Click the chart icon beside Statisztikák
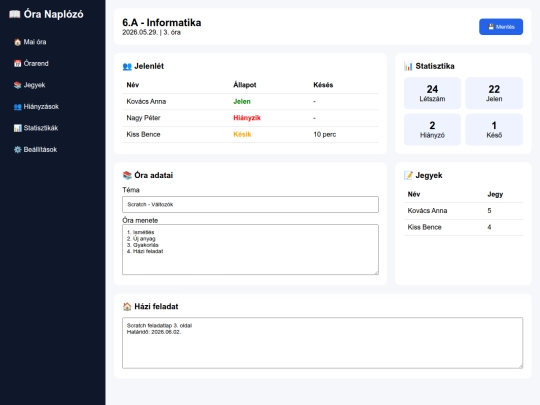The height and width of the screenshot is (405, 540). [18, 128]
